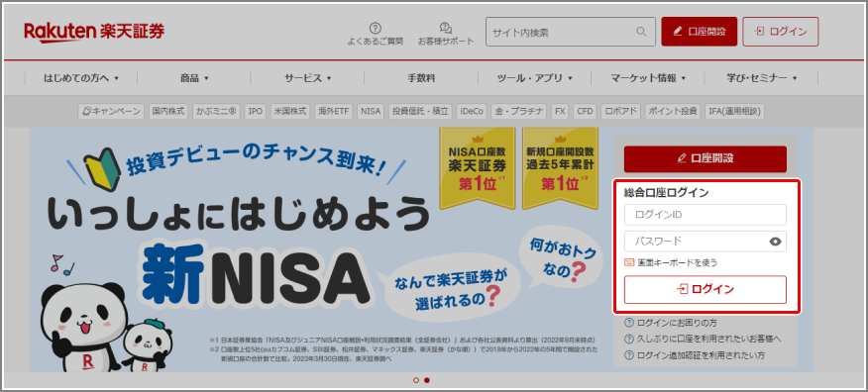This screenshot has width=868, height=392.
Task: Click the header 口座開設 button
Action: pyautogui.click(x=700, y=32)
